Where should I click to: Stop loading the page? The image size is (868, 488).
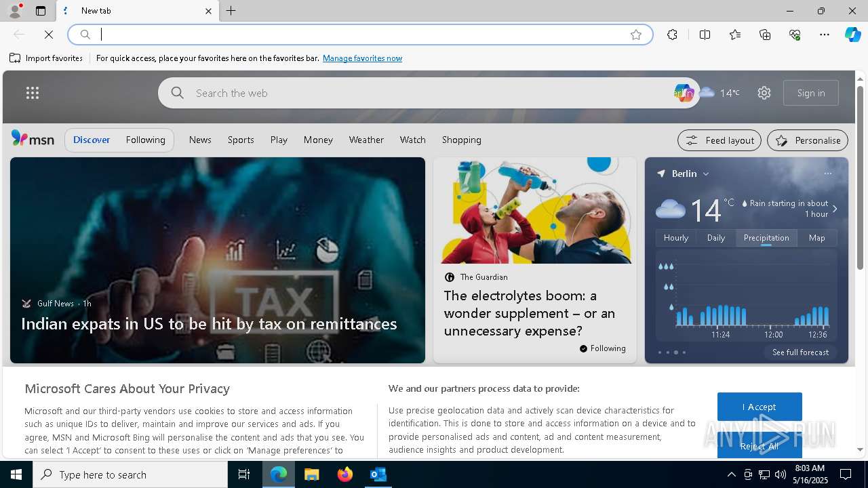pyautogui.click(x=49, y=35)
